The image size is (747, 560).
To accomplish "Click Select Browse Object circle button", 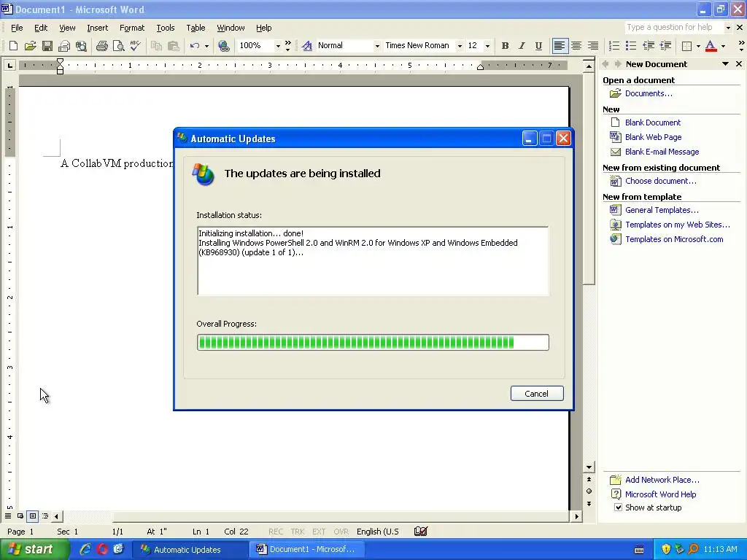I will pyautogui.click(x=589, y=491).
